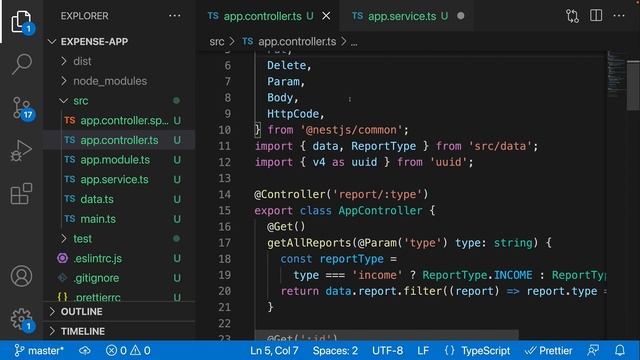Open .eslintrc.js file
This screenshot has height=360, width=640.
tap(119, 258)
